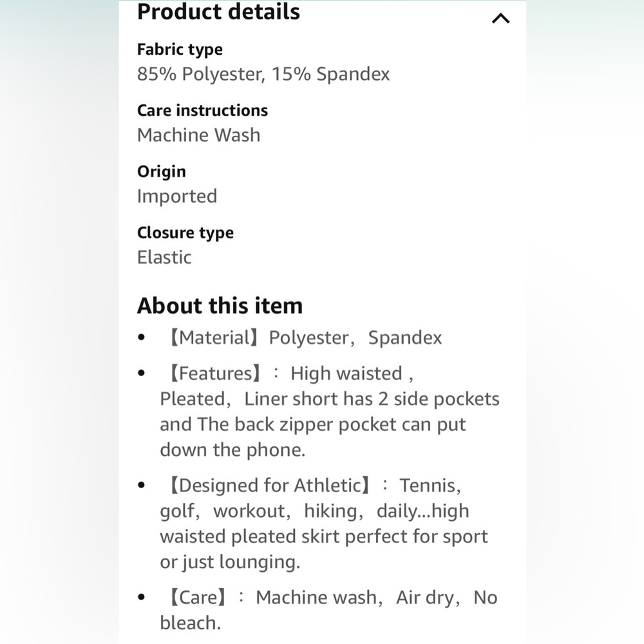Select the Origin label
This screenshot has height=644, width=644.
(x=162, y=172)
